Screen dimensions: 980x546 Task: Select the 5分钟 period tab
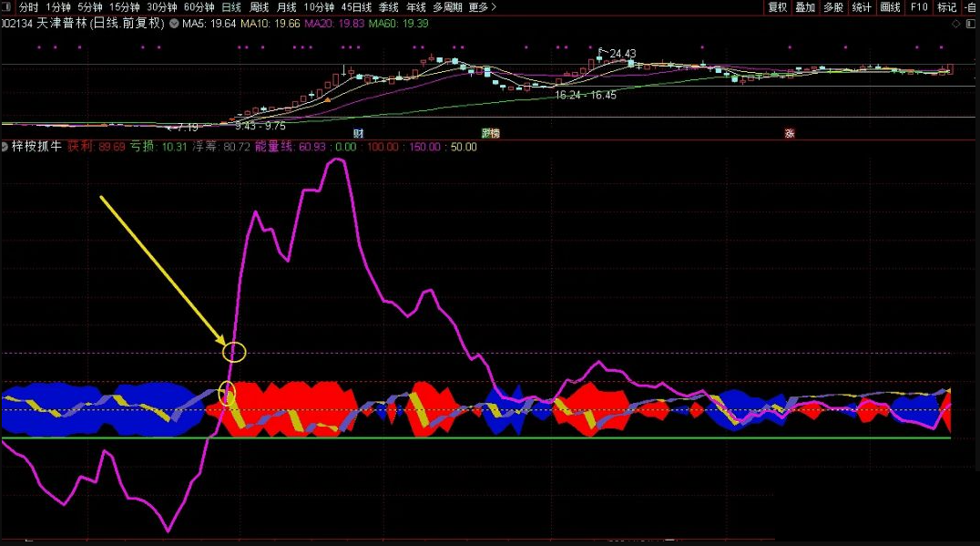click(x=90, y=7)
